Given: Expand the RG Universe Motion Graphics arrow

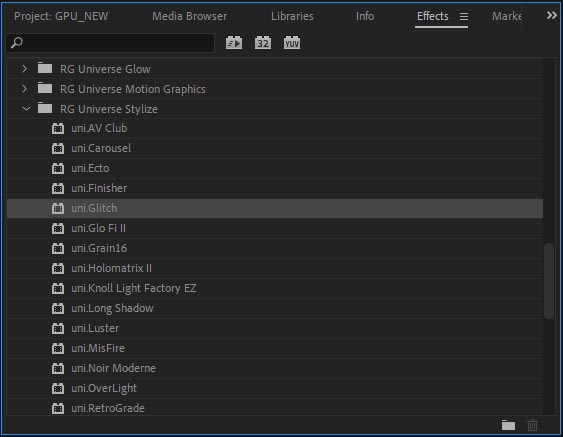Looking at the screenshot, I should 24,89.
